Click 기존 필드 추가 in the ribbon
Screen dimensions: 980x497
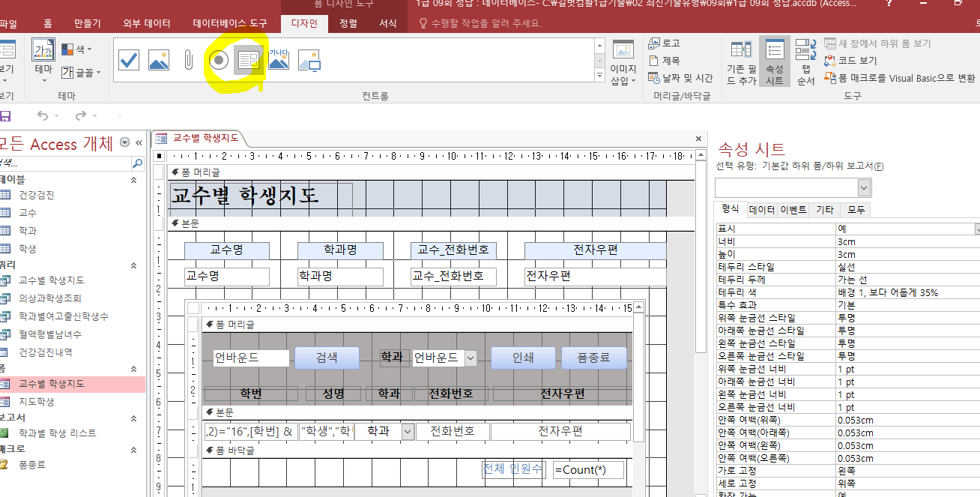point(741,64)
